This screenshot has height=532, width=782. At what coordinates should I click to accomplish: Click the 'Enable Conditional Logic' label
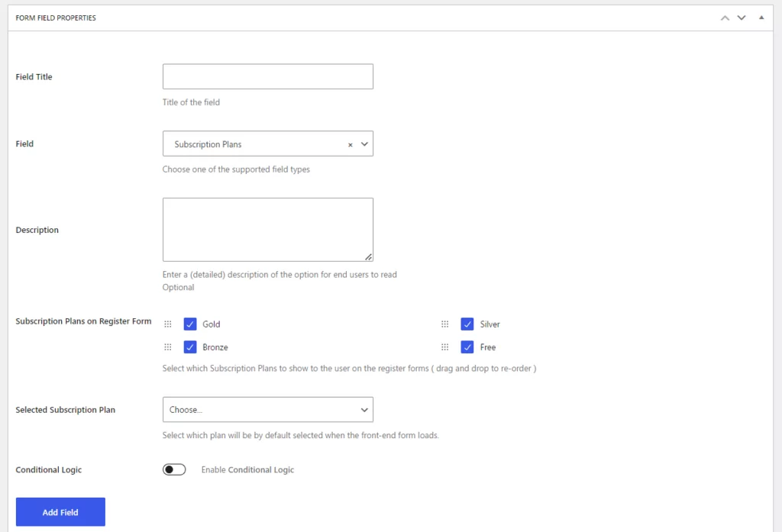[248, 469]
